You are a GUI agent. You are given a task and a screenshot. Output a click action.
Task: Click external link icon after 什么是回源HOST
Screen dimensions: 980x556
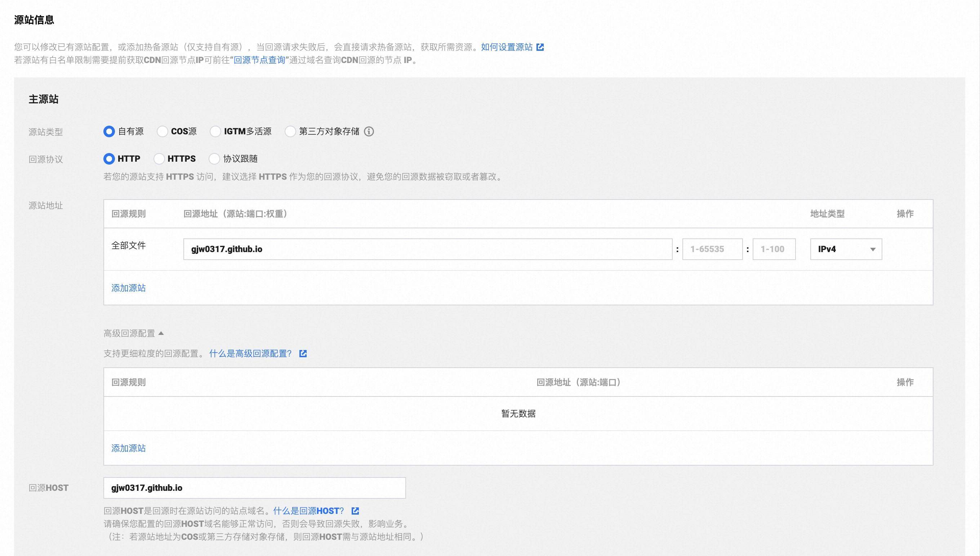pyautogui.click(x=355, y=511)
